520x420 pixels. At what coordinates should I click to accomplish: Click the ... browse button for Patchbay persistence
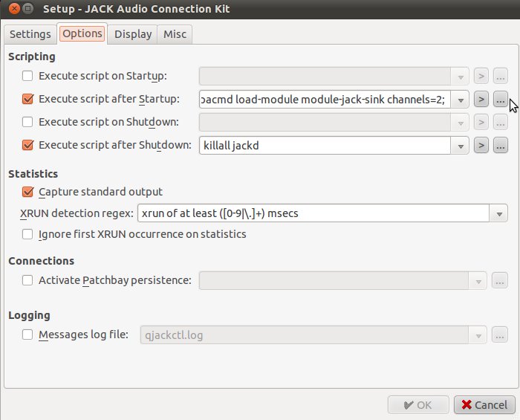tap(500, 281)
